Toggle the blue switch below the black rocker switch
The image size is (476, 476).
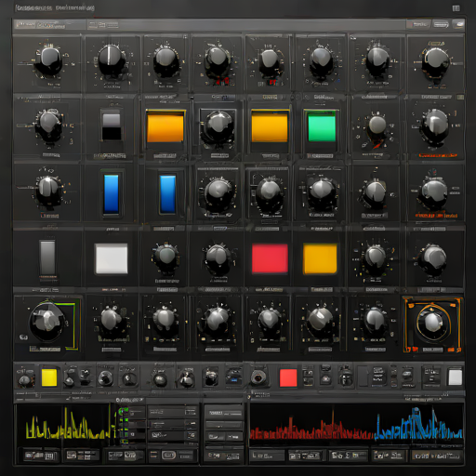point(112,194)
